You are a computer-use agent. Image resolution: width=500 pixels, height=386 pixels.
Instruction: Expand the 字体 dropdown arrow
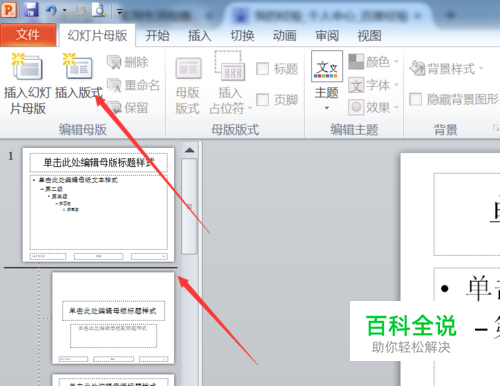pyautogui.click(x=396, y=85)
